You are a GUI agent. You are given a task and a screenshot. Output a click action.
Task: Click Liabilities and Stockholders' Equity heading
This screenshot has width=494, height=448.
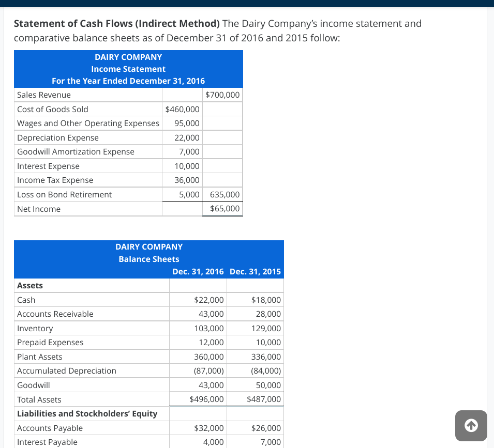coord(87,414)
